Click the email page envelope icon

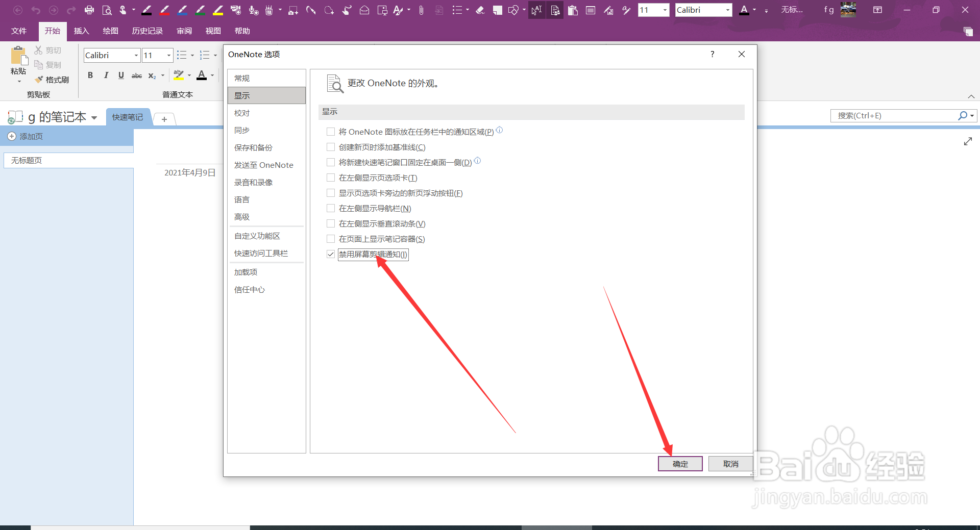[x=364, y=10]
